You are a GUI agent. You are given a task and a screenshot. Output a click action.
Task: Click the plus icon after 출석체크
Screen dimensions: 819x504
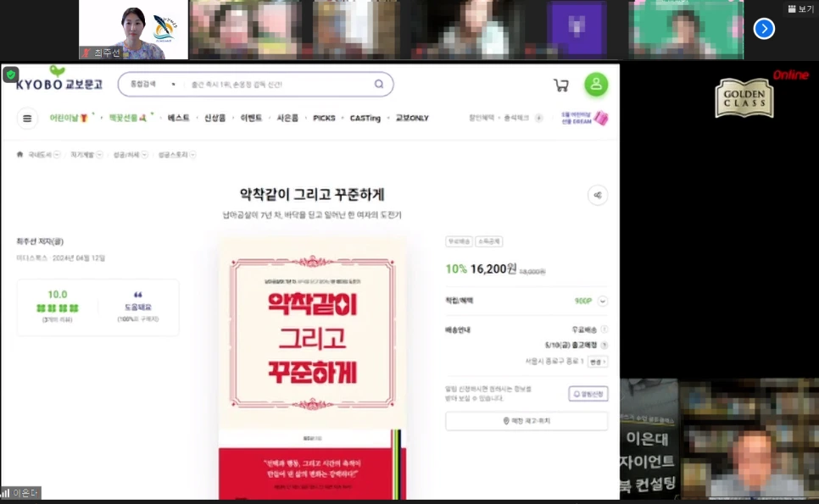[x=539, y=118]
